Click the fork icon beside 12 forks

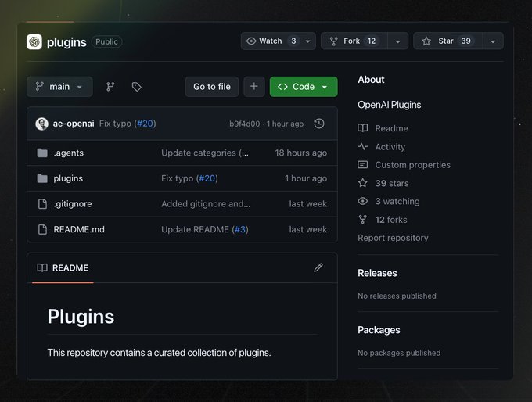click(363, 220)
